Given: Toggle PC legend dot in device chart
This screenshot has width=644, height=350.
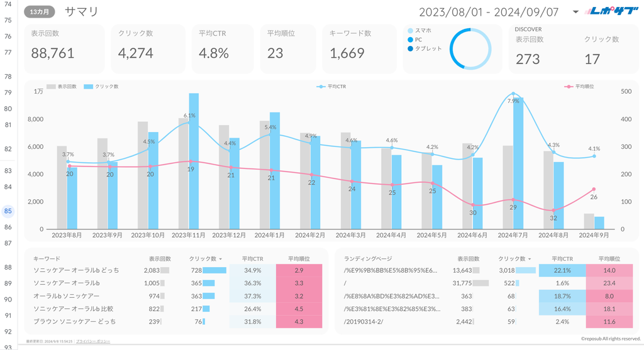Looking at the screenshot, I should pos(411,40).
